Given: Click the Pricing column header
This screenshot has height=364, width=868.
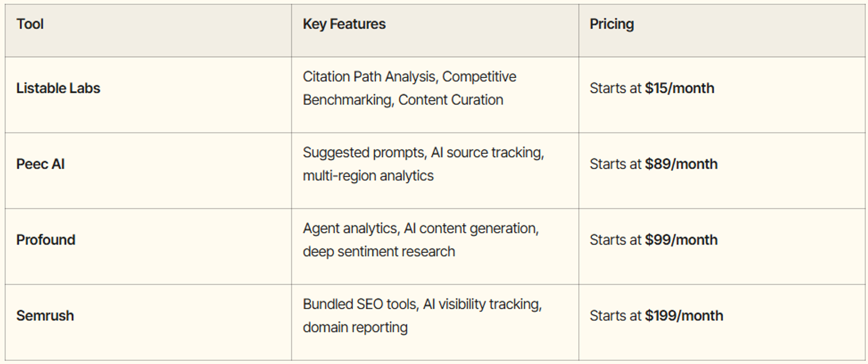Looking at the screenshot, I should pos(611,24).
